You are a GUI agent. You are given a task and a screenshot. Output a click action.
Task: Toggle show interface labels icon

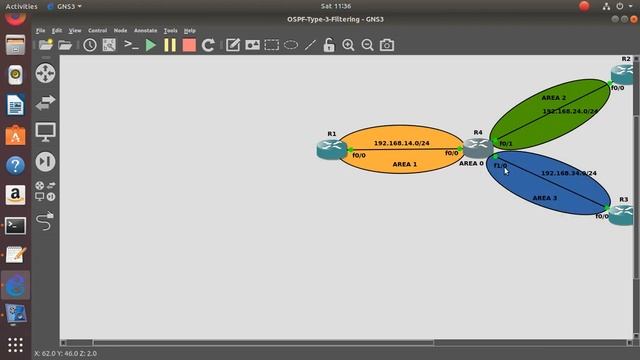click(x=109, y=45)
